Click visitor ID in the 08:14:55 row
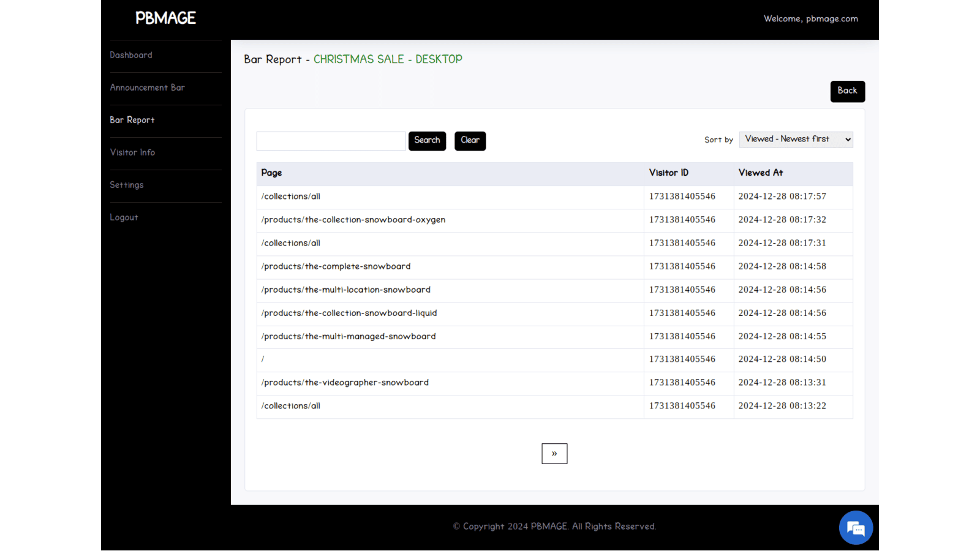This screenshot has height=551, width=980. click(682, 336)
